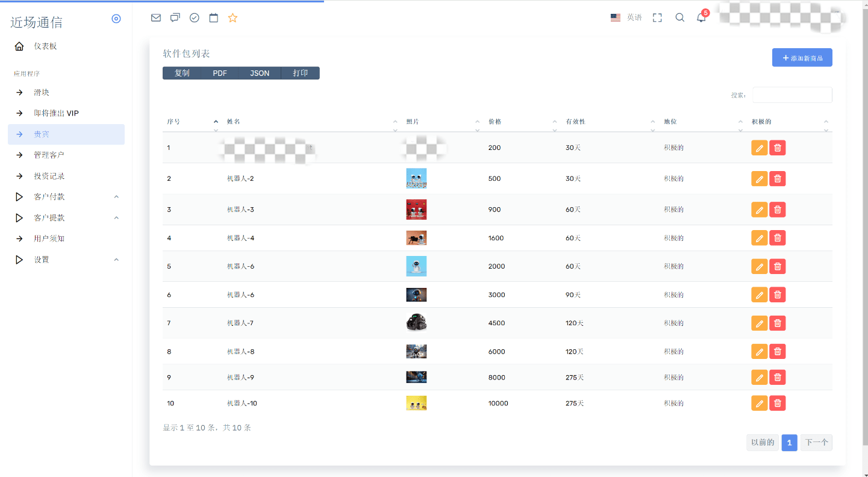Click the 复制 copy button

182,73
